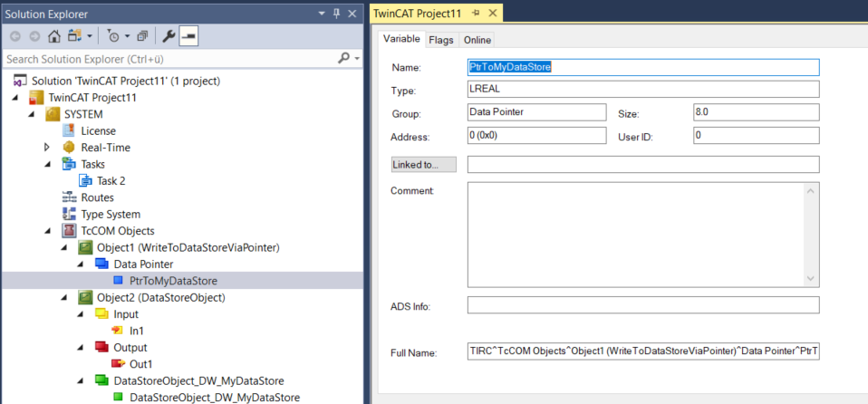This screenshot has height=404, width=868.
Task: Select the PtrToMyDataStore tree item
Action: [173, 281]
